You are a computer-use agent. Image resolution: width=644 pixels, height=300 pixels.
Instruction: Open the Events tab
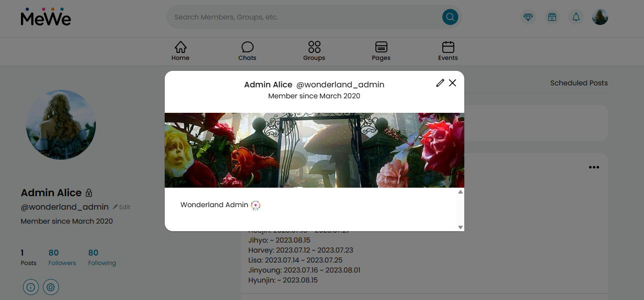point(448,51)
